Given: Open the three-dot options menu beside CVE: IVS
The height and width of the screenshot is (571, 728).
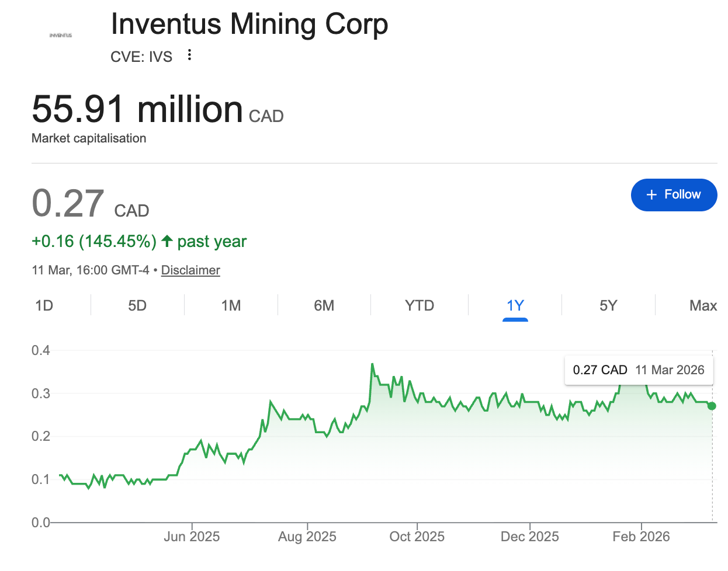Looking at the screenshot, I should pyautogui.click(x=189, y=55).
